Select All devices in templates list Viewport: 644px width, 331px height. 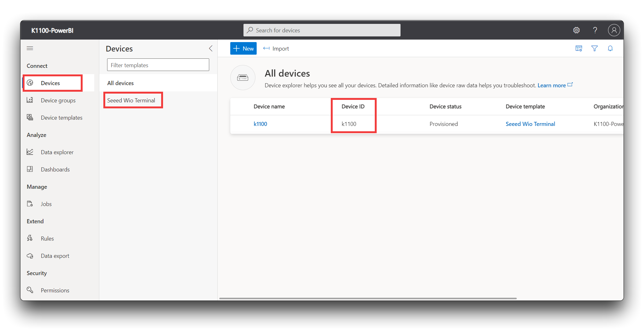coord(158,83)
